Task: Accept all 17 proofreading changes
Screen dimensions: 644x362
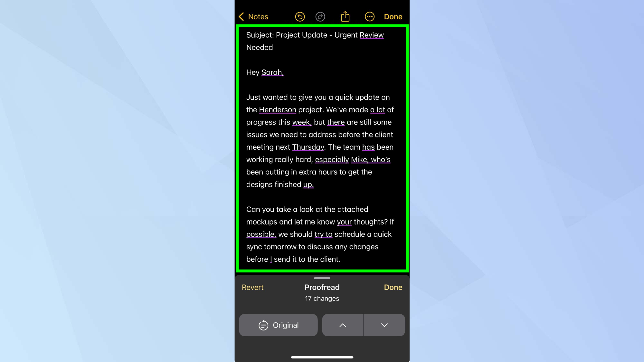Action: tap(393, 287)
